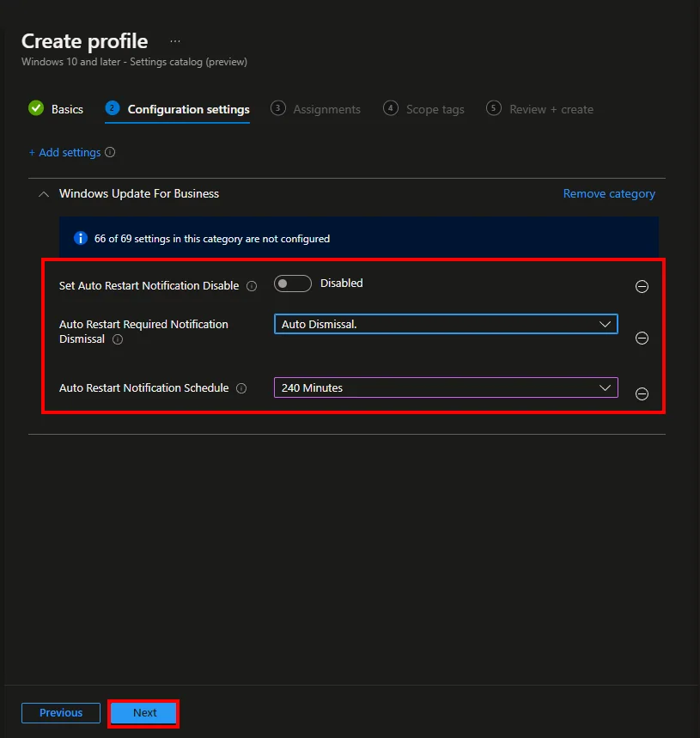The height and width of the screenshot is (738, 700).
Task: Toggle Set Auto Restart Notification Disable switch
Action: 293,284
